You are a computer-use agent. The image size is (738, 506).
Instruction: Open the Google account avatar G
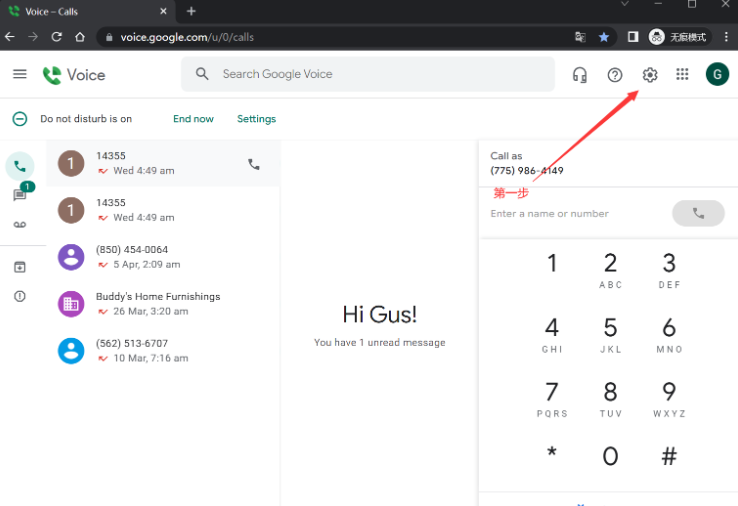pos(717,74)
